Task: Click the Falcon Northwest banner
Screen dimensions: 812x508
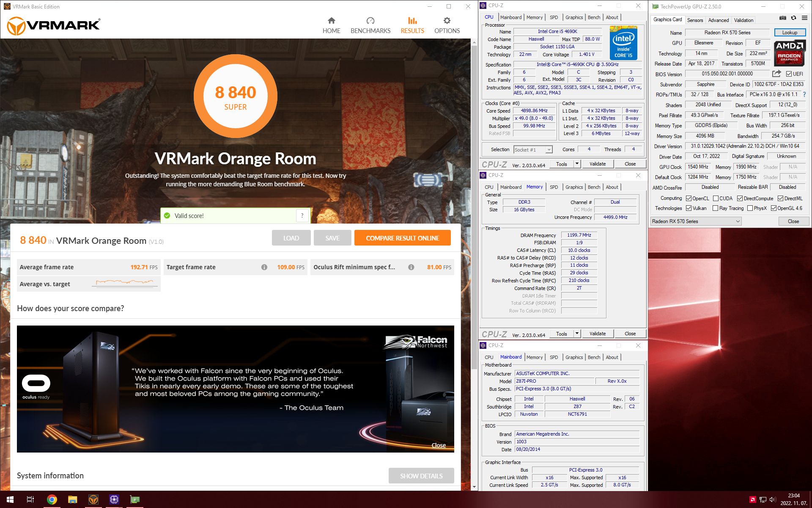Action: click(236, 389)
